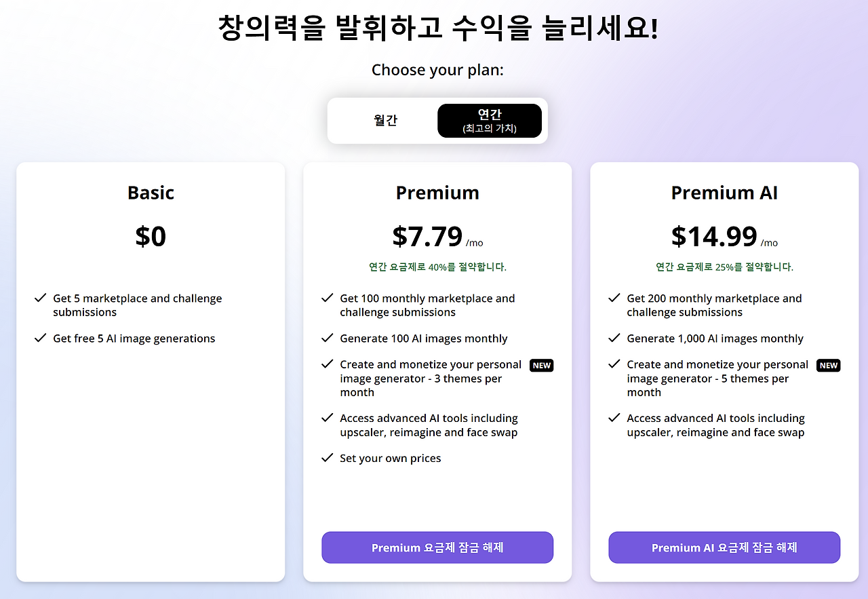The width and height of the screenshot is (868, 599).
Task: Click the checkmark beside "Get 5 marketplace and challenge submissions"
Action: coord(40,298)
